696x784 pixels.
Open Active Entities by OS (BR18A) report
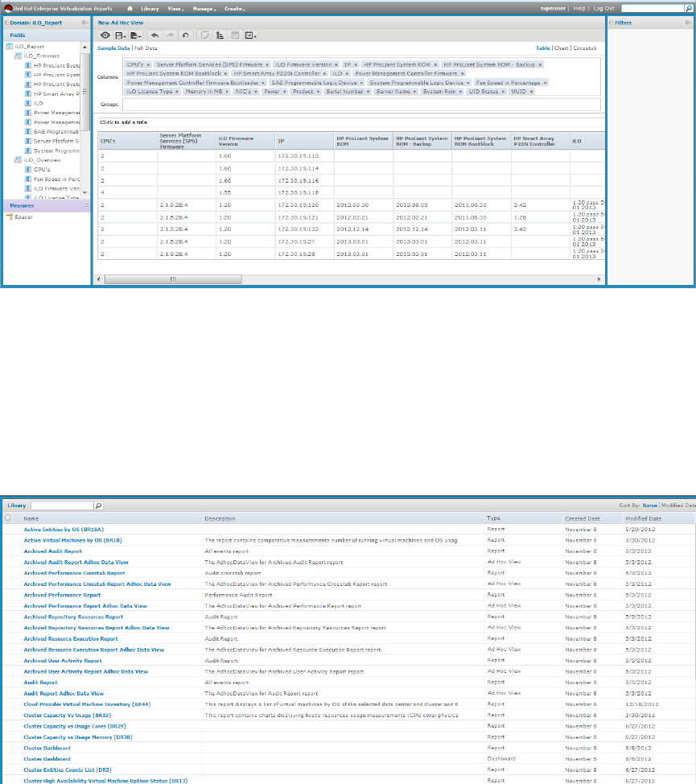(x=64, y=529)
